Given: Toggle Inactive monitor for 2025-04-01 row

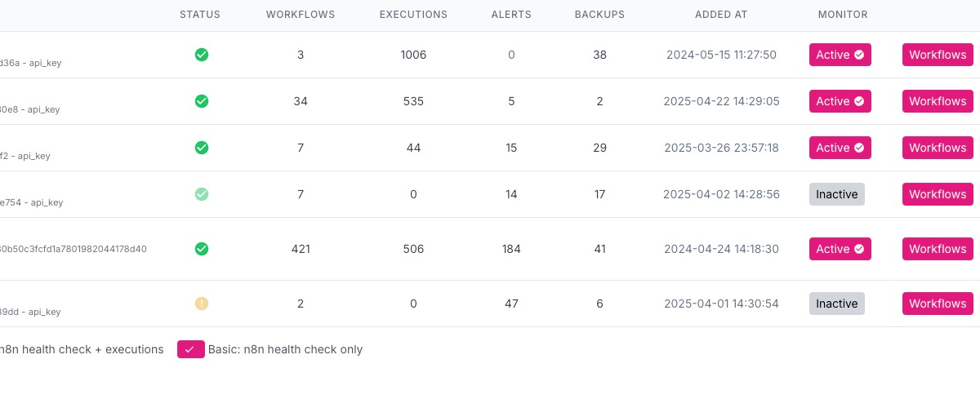Looking at the screenshot, I should (x=836, y=304).
